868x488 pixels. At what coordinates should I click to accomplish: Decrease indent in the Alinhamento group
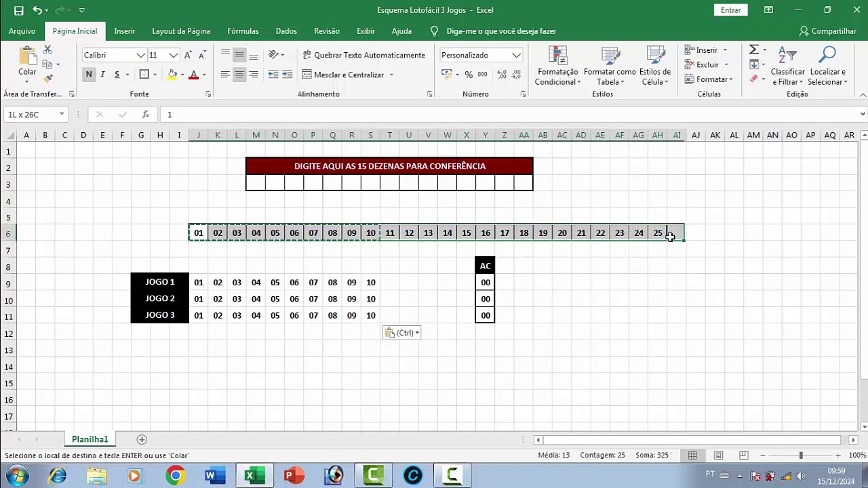[x=273, y=75]
